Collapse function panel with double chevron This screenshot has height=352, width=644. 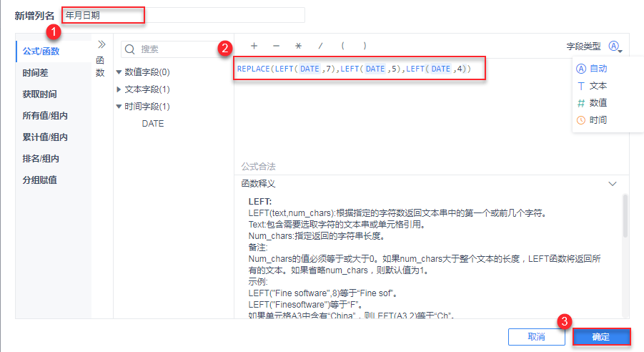tap(101, 44)
